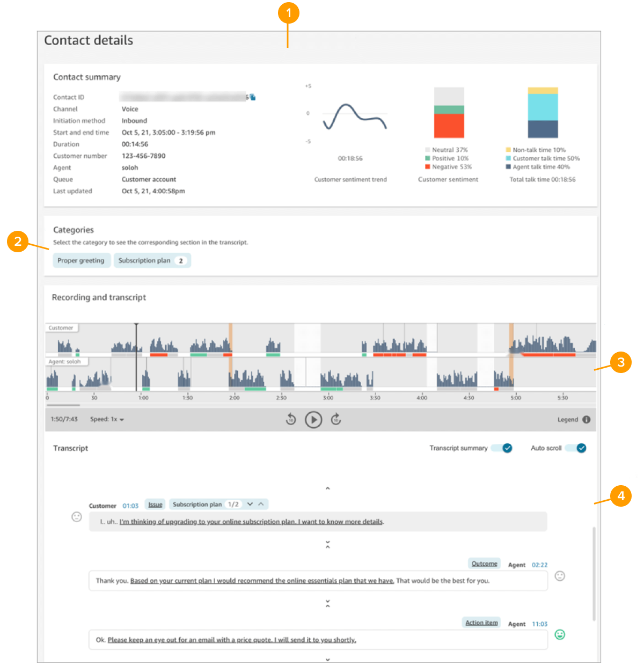644x665 pixels.
Task: Jump to the 01:03 customer timestamp
Action: click(x=130, y=506)
